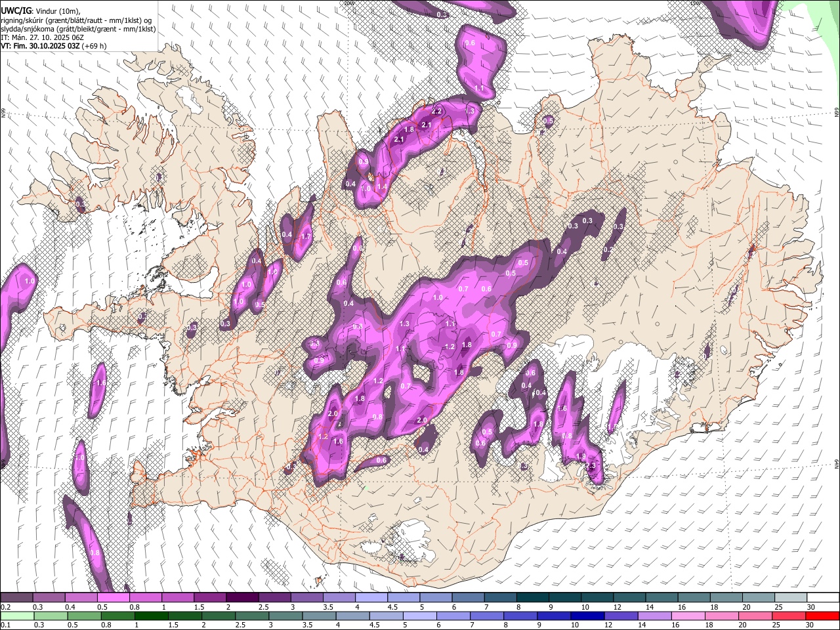
Task: Pick upper legend swatch between 6 and 7
Action: tap(469, 598)
